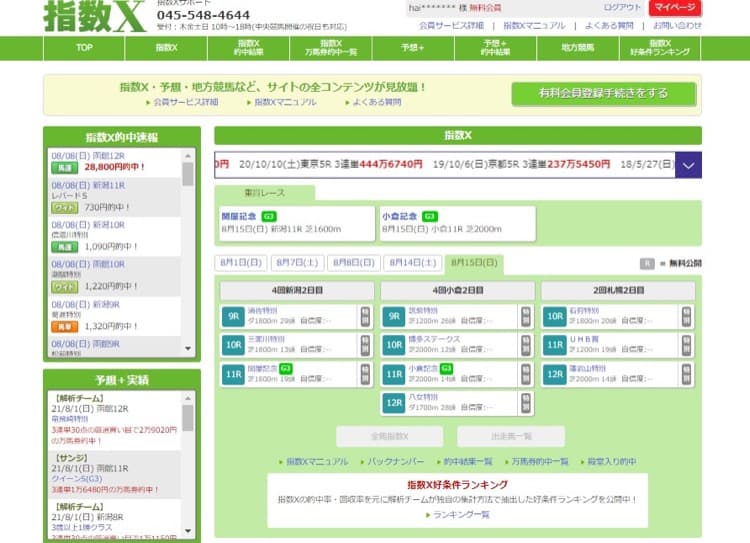The image size is (750, 543).
Task: Open お問い合わせ link in the header
Action: point(677,26)
